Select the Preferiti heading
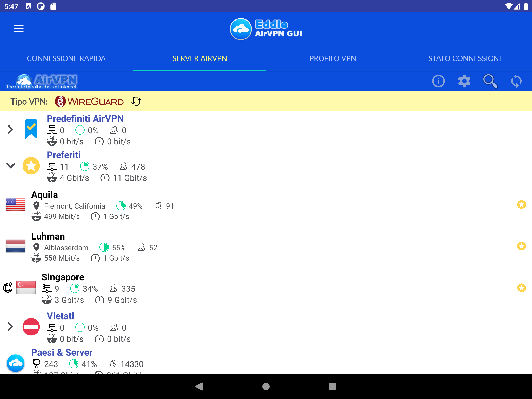532x399 pixels. pyautogui.click(x=64, y=155)
